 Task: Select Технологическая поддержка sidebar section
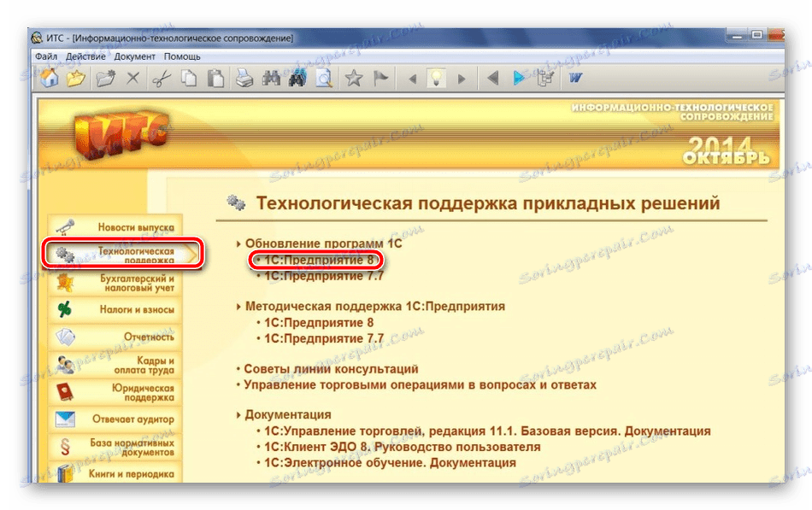click(122, 255)
